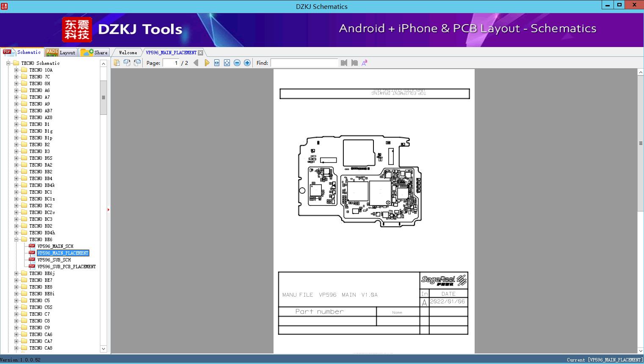644x364 pixels.
Task: Select the TECNO B5S folder
Action: [41, 158]
